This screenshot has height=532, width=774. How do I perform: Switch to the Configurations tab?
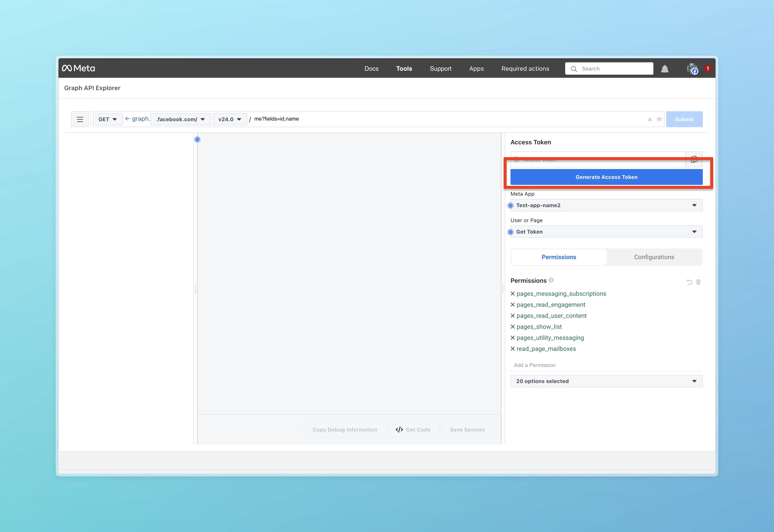[x=654, y=257]
